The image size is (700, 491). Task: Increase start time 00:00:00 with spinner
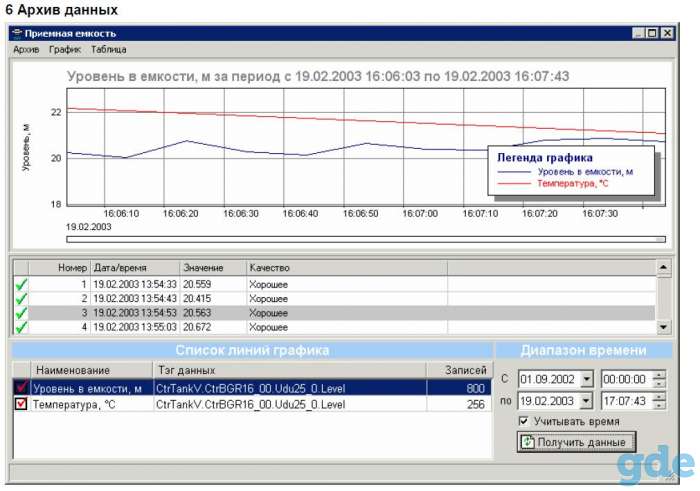pyautogui.click(x=659, y=375)
